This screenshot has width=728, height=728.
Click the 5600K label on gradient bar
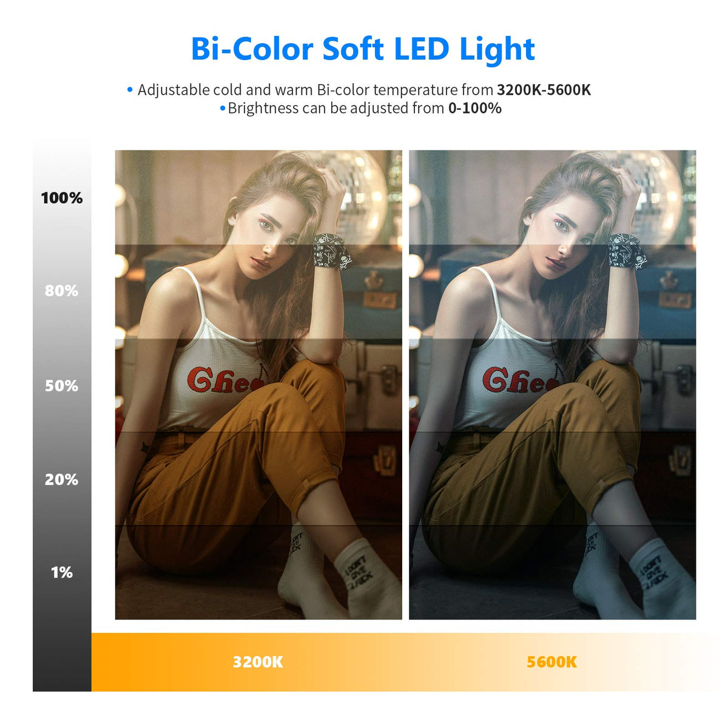coord(551,662)
